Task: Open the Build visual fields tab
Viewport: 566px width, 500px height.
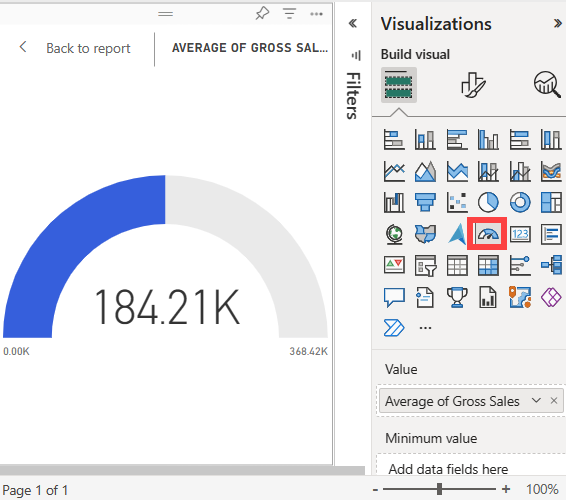Action: point(399,85)
